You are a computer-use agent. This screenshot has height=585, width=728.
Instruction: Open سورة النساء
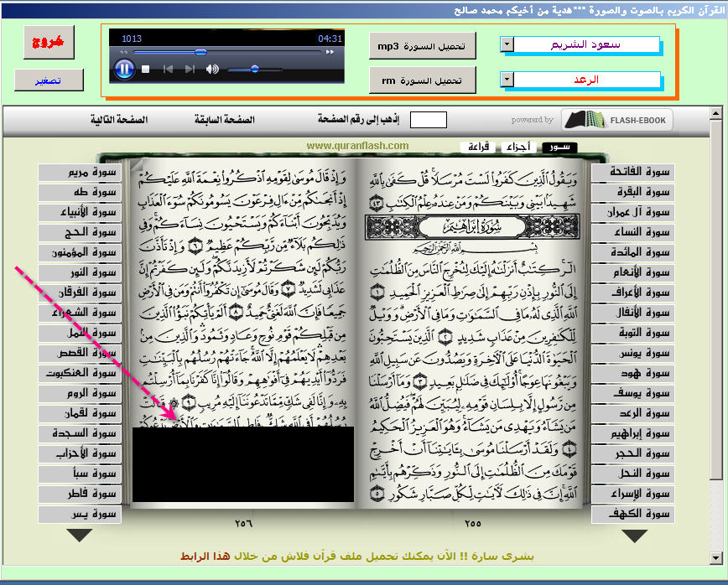click(633, 232)
